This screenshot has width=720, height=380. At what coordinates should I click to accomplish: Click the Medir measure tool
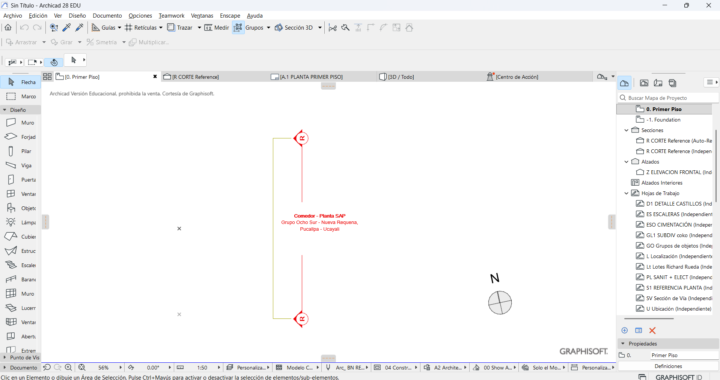[x=216, y=28]
